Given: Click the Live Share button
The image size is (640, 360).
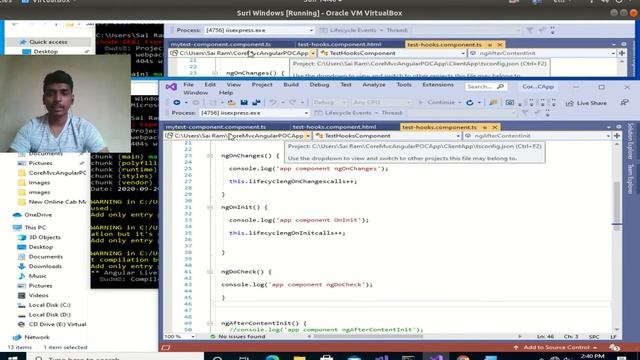Looking at the screenshot, I should [586, 103].
